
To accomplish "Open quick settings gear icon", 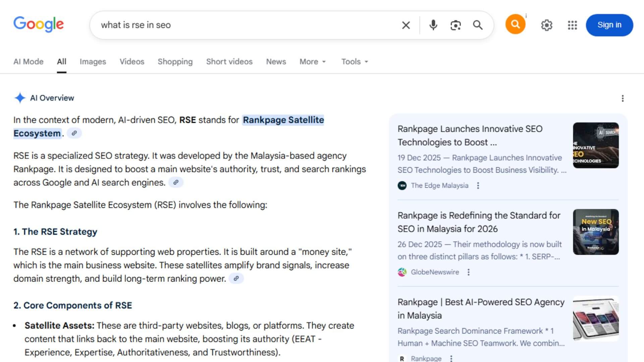I will pyautogui.click(x=546, y=25).
